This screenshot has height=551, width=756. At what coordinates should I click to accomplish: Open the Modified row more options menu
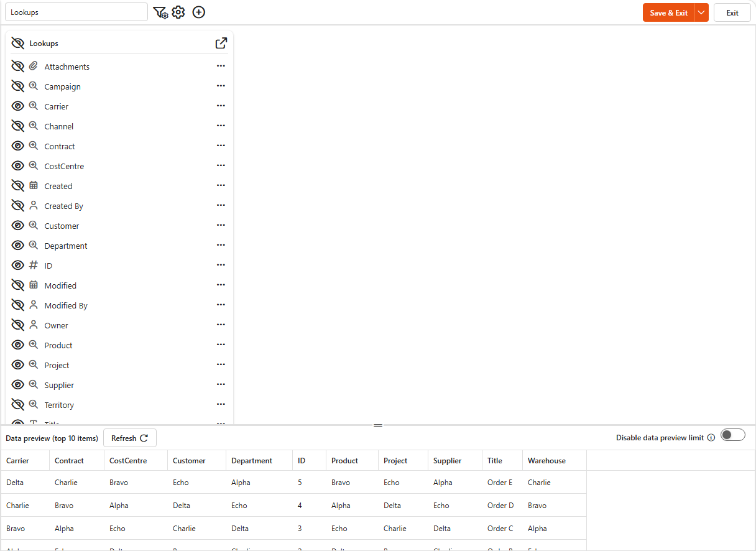click(x=221, y=285)
